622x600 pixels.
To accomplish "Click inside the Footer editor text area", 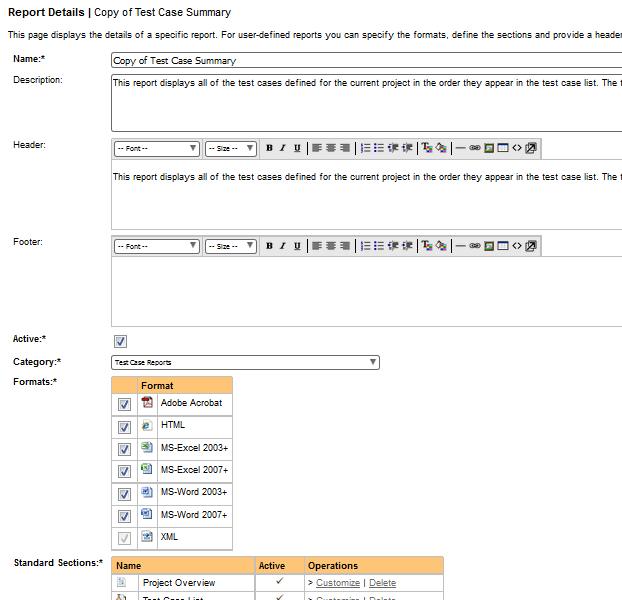I will coord(366,290).
